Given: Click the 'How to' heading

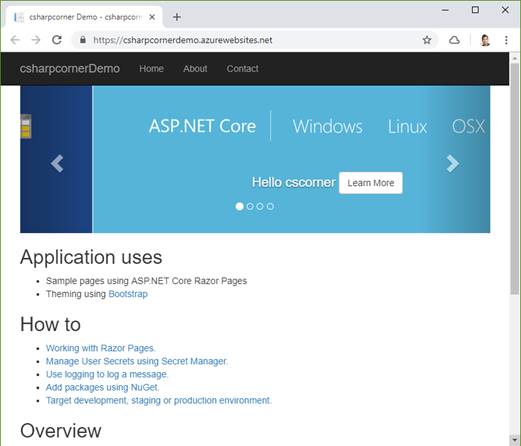Looking at the screenshot, I should click(x=50, y=324).
